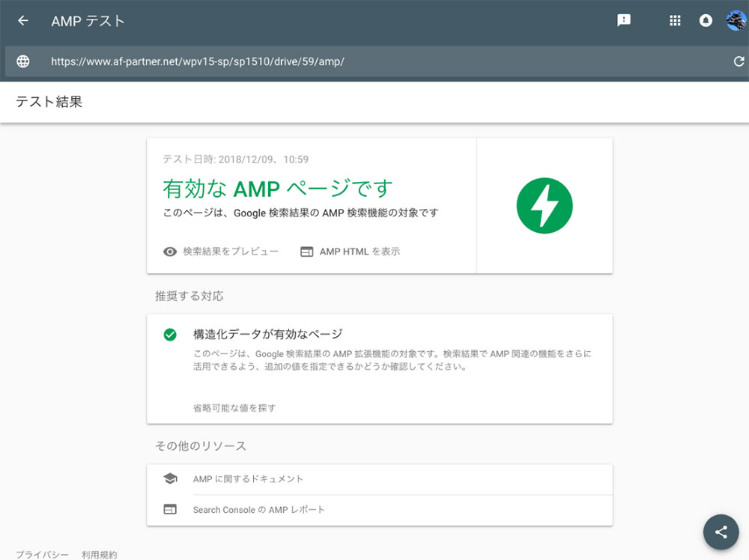
Task: Open the Google apps grid
Action: 675,20
